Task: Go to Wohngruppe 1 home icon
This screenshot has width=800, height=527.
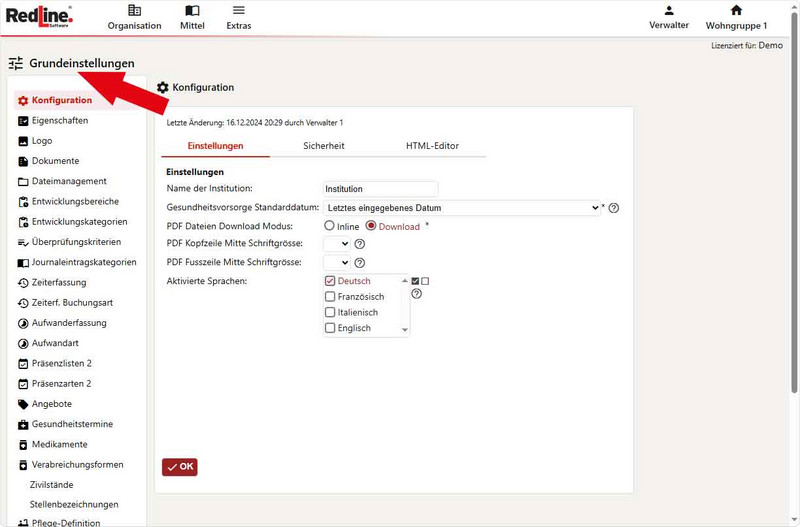Action: point(736,11)
